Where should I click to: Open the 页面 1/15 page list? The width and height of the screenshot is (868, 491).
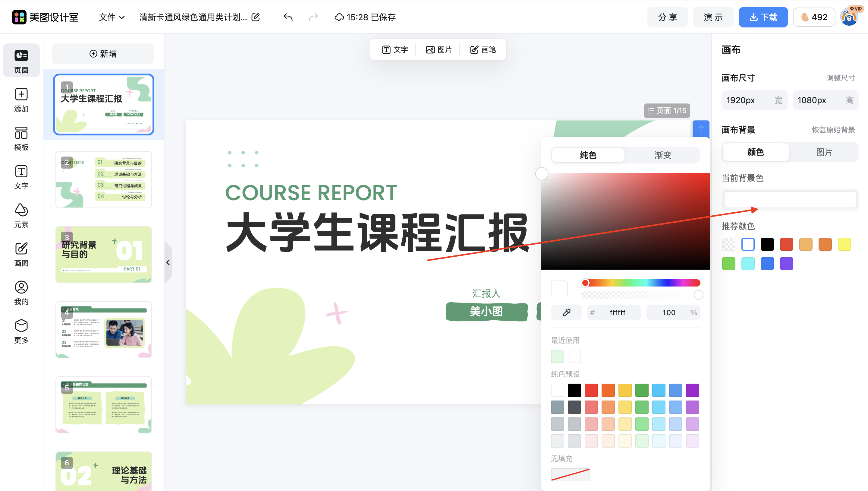point(666,110)
